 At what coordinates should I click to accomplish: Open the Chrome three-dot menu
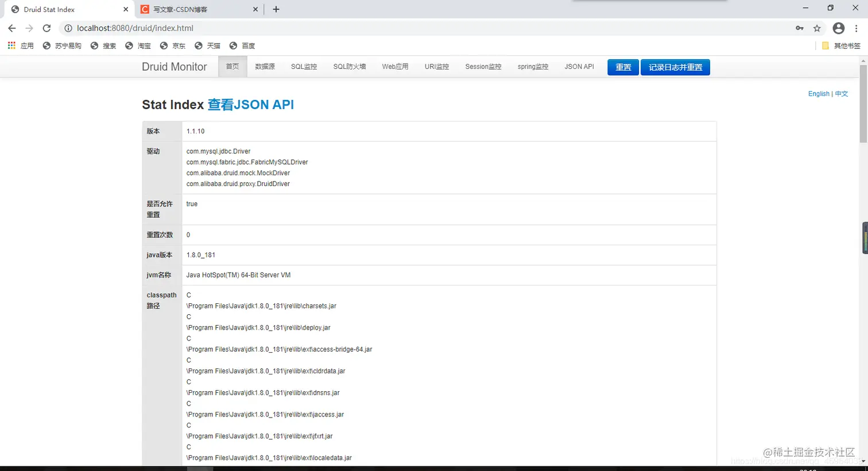coord(857,28)
